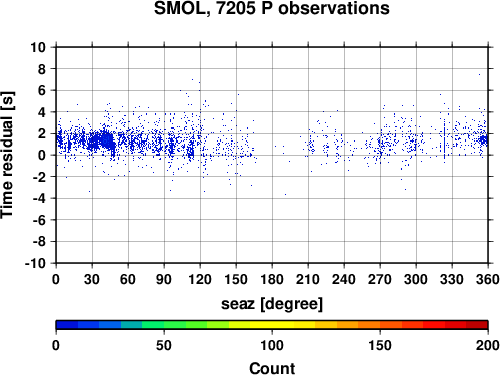Click the y-axis tick label 10
The image size is (500, 375).
tap(38, 47)
